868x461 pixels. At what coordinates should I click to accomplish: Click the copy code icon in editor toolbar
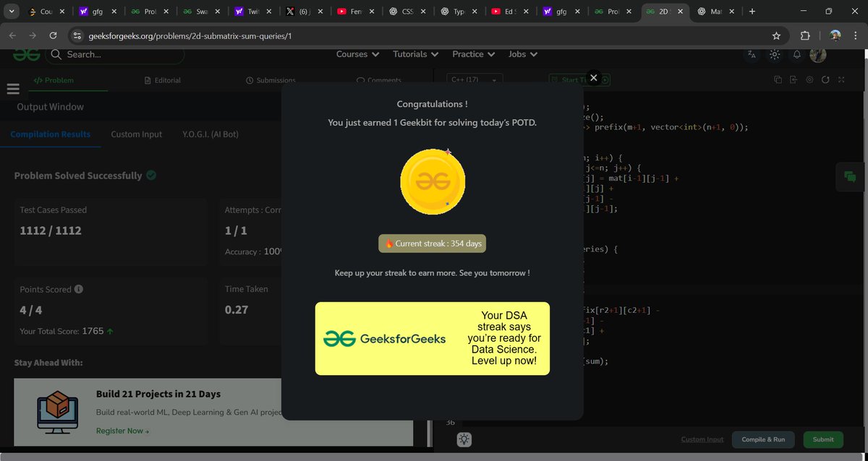[778, 79]
